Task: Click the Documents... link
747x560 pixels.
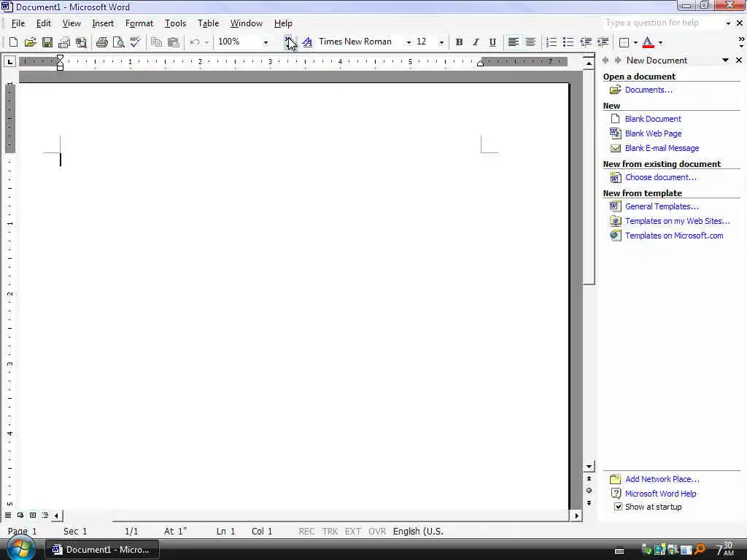Action: (649, 90)
